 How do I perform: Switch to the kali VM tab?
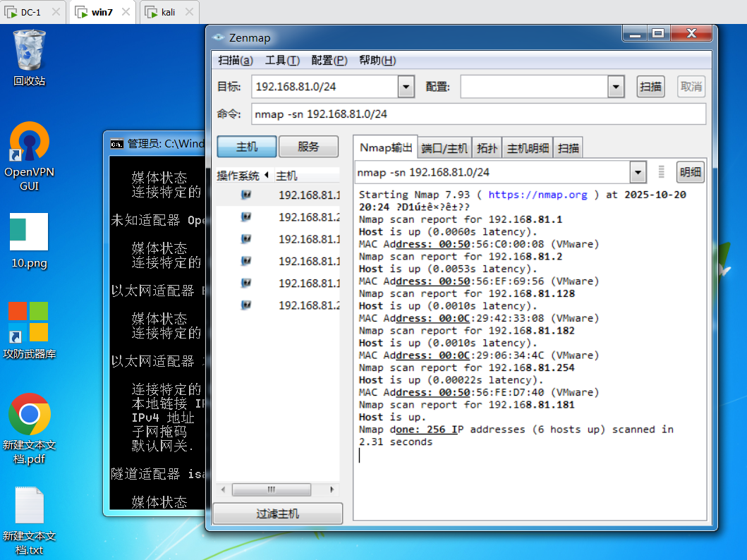168,12
